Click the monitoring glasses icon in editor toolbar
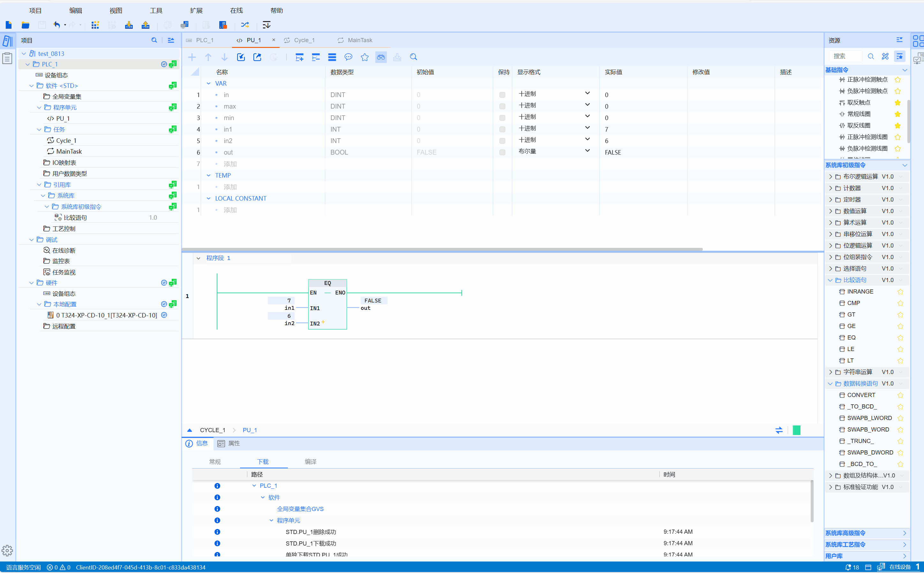Screen dimensions: 924x573 (x=380, y=57)
